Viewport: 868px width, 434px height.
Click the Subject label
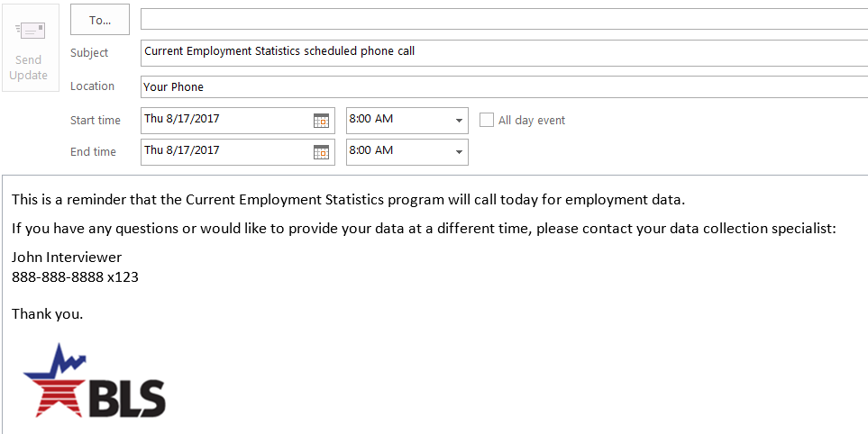point(89,53)
